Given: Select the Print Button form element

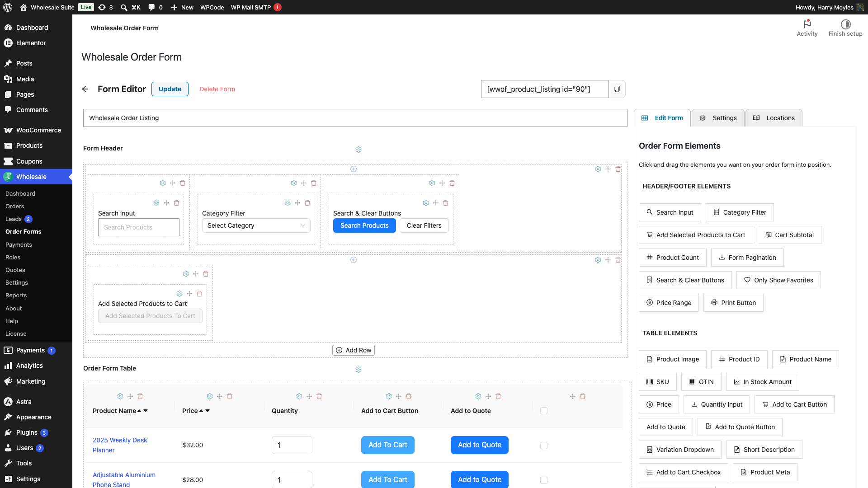Looking at the screenshot, I should pyautogui.click(x=733, y=303).
